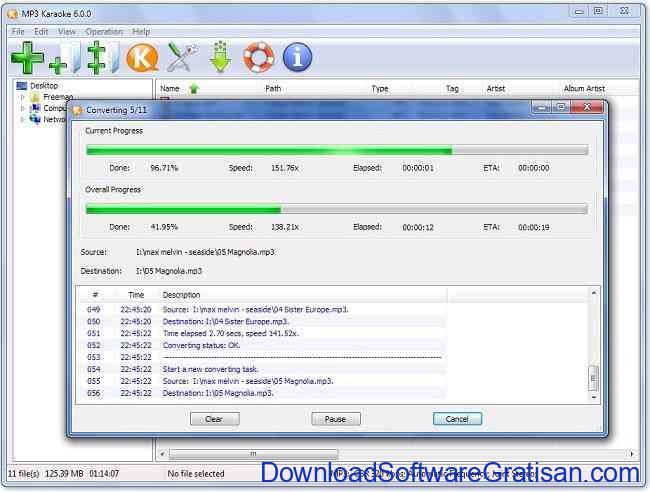Click the horizontal scrollbar left arrow
Viewport: 650px width, 492px height.
coord(162,454)
